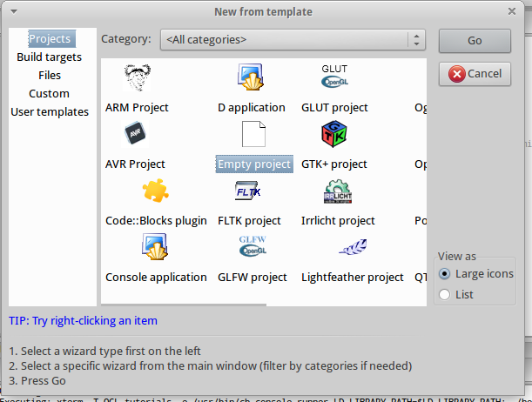Select the User templates wizard type
This screenshot has width=532, height=402.
point(50,112)
